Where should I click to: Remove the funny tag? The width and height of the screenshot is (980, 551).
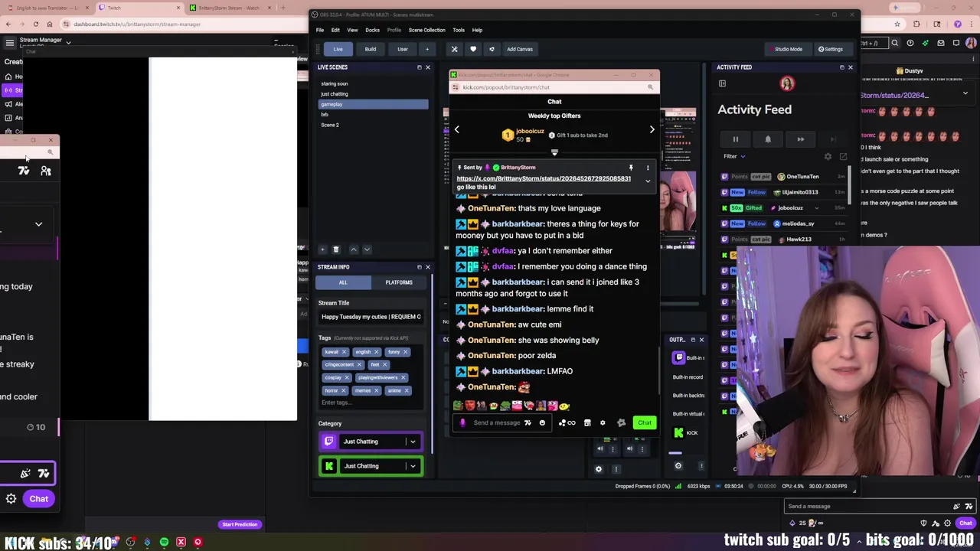[x=406, y=352]
